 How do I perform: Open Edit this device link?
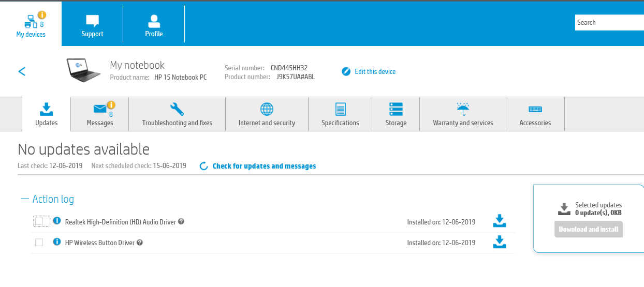click(375, 72)
